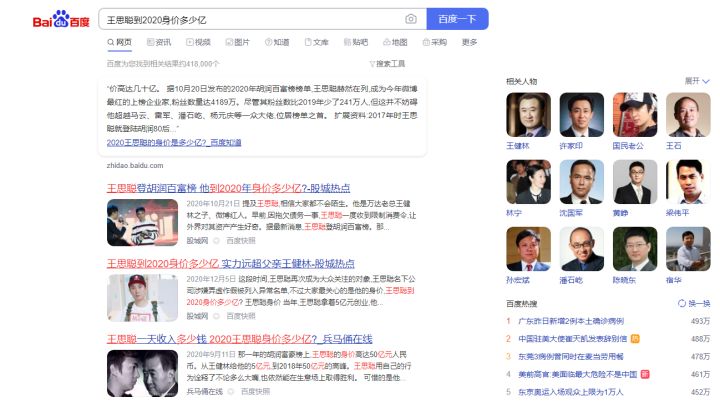Screen dimensions: 720x402
Task: Open 王思聪登胡润百富榜 result title
Action: pyautogui.click(x=228, y=188)
